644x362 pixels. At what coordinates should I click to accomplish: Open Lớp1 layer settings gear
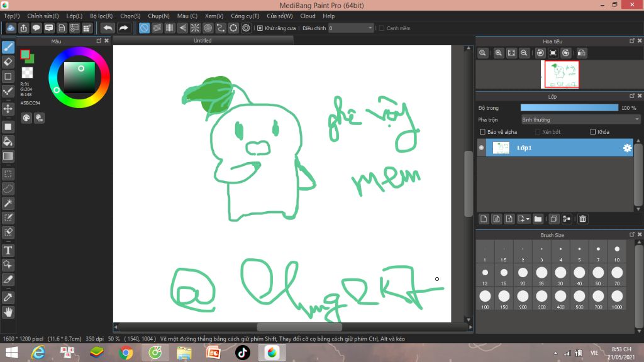tap(627, 148)
